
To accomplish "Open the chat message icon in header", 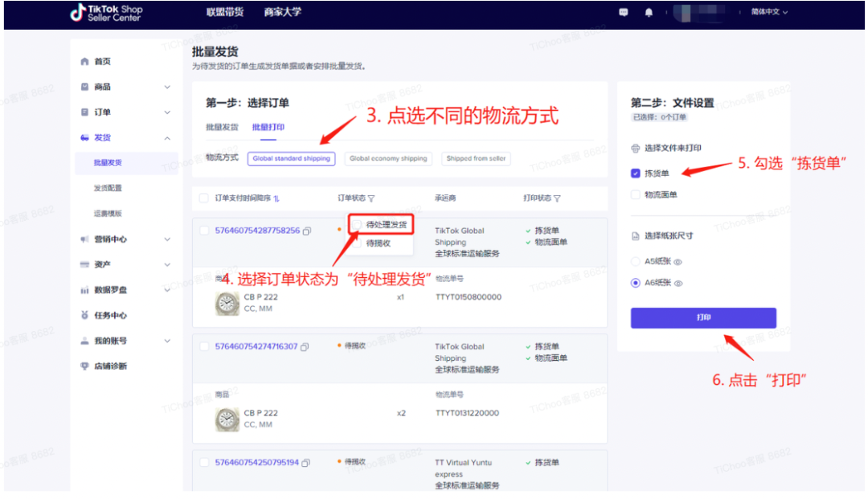I will coord(624,12).
